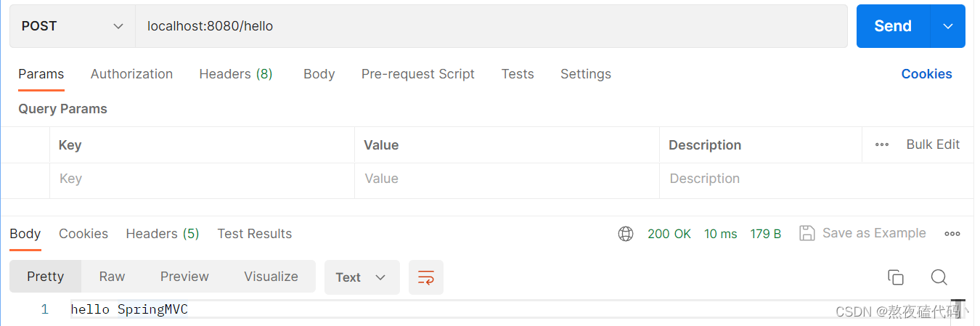Click the Save as Example disk icon
The width and height of the screenshot is (980, 326).
pos(807,233)
